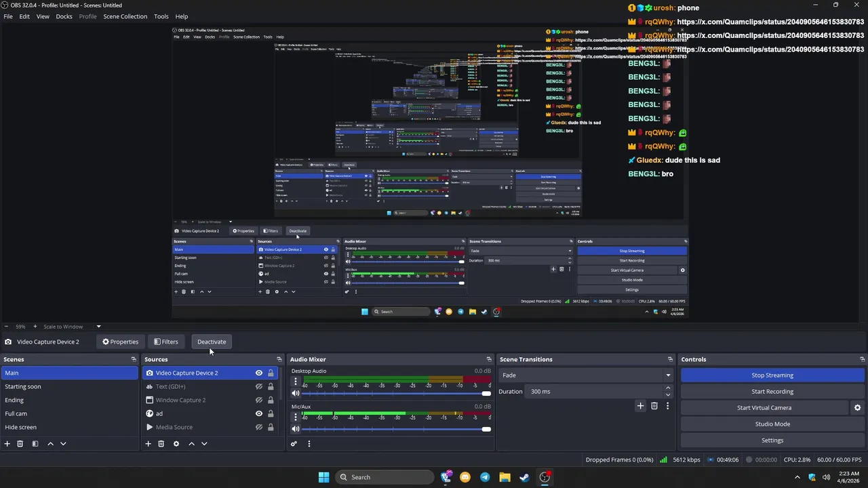Open source properties gear in the Sources toolbar
868x488 pixels.
point(176,444)
